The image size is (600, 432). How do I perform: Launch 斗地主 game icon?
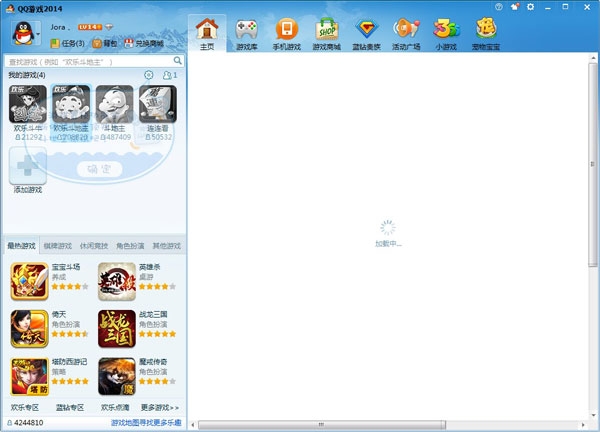pos(114,104)
